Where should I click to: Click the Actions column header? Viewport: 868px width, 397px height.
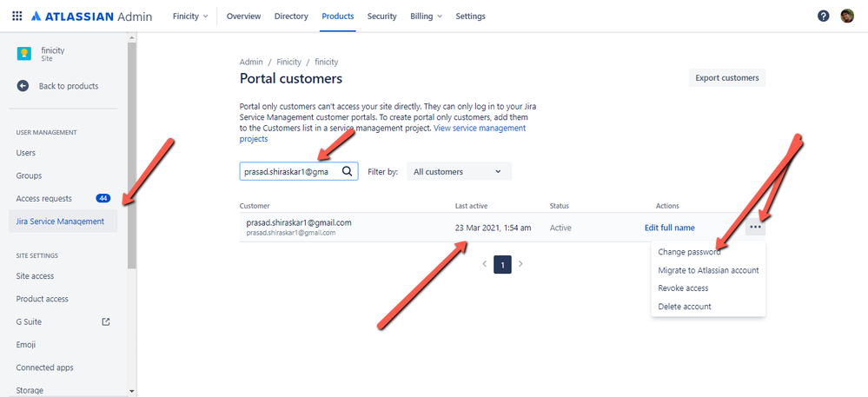(x=667, y=206)
